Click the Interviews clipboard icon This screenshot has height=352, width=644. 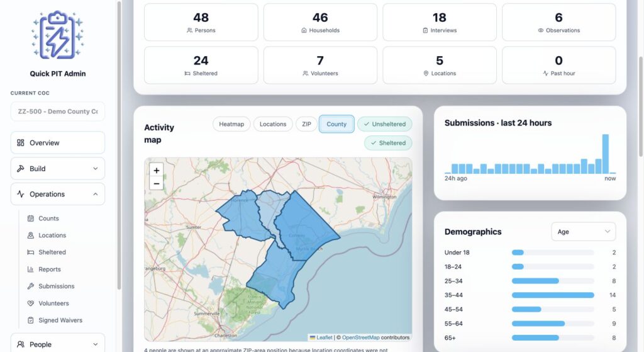coord(426,30)
